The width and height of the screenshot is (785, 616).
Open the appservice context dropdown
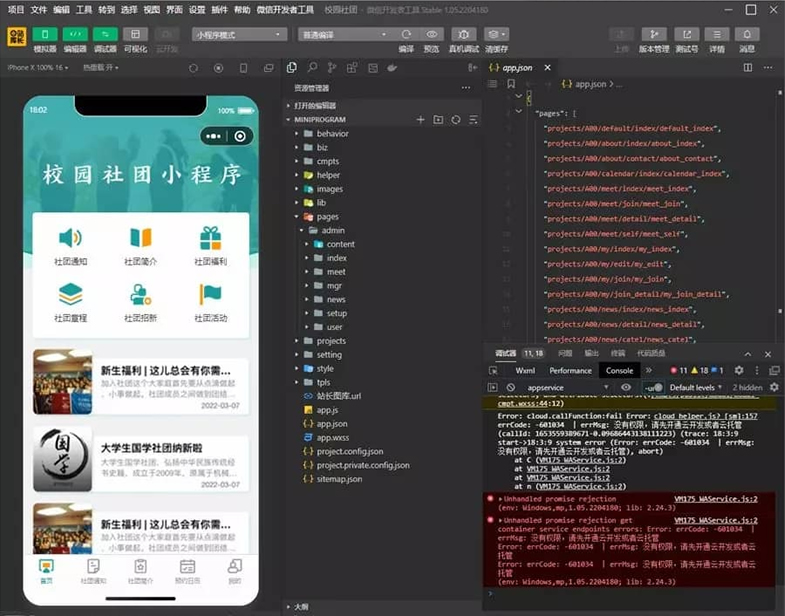click(567, 388)
